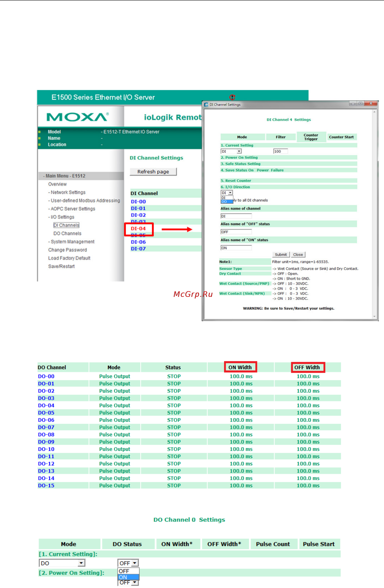This screenshot has height=588, width=384.
Task: Click the ON Width value for DO-14
Action: pyautogui.click(x=241, y=478)
